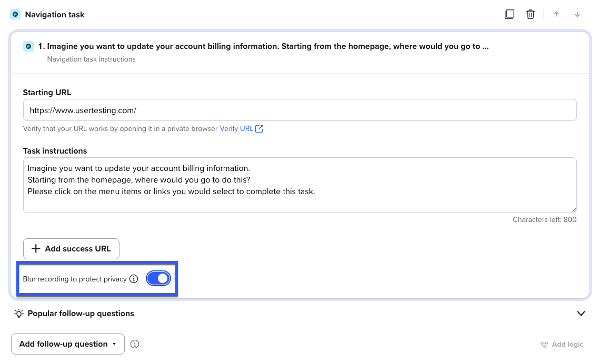Click Add logic link
This screenshot has height=364, width=599.
coord(562,345)
